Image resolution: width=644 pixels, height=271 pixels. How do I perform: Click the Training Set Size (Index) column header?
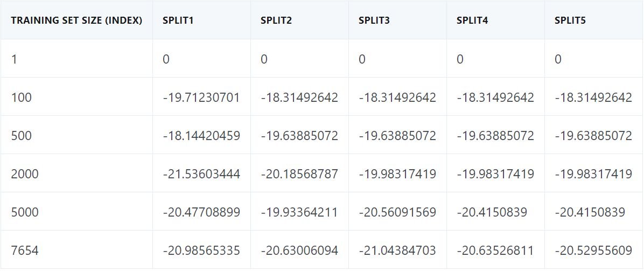[x=76, y=20]
